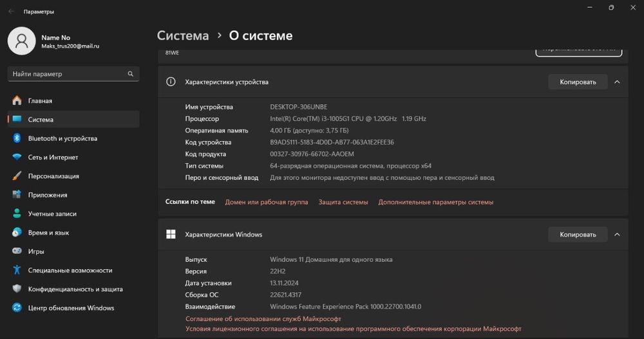Image resolution: width=644 pixels, height=339 pixels.
Task: Open the Приложения apps icon
Action: pyautogui.click(x=17, y=194)
